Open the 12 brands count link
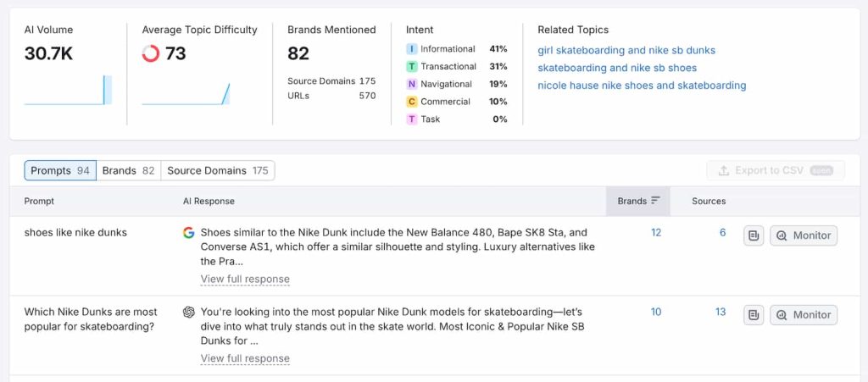Viewport: 868px width, 382px height. coord(656,233)
